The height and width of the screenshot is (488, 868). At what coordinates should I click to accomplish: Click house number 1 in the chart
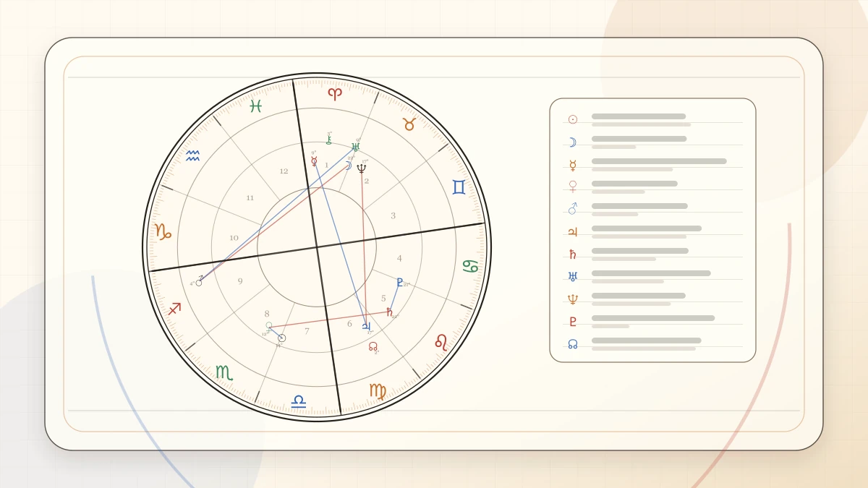coord(326,166)
